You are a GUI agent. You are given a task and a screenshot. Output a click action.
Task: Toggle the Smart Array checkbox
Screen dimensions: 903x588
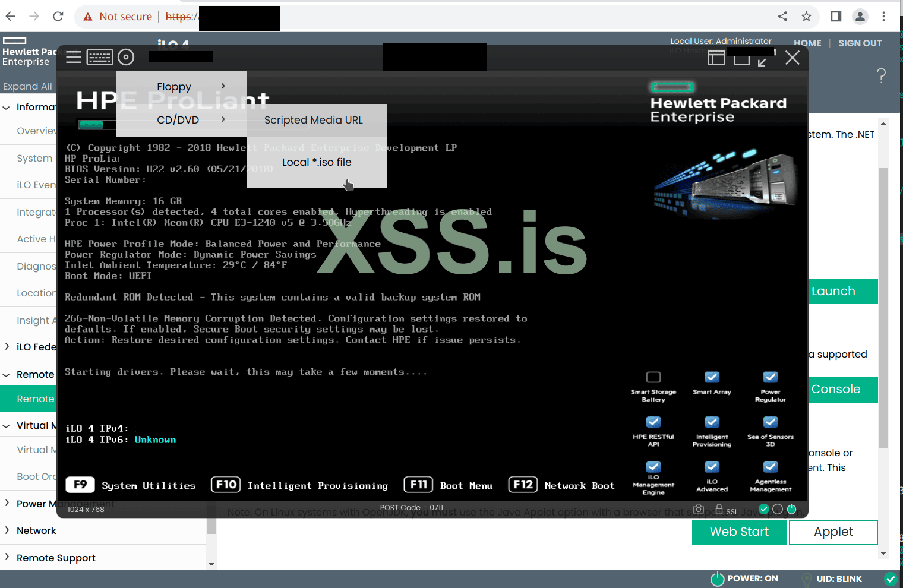pyautogui.click(x=711, y=377)
